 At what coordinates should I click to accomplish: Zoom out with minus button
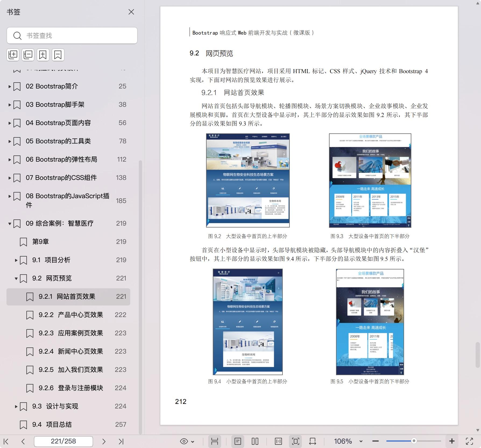376,441
